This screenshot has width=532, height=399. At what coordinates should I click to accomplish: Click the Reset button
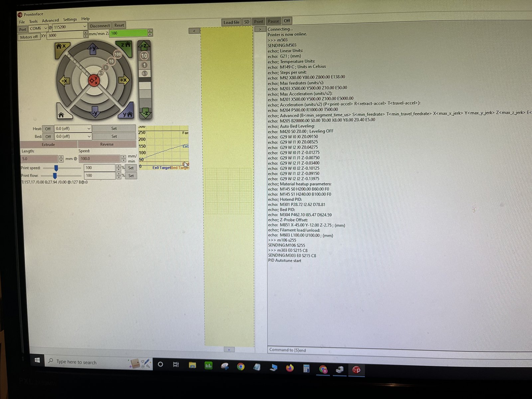[119, 25]
